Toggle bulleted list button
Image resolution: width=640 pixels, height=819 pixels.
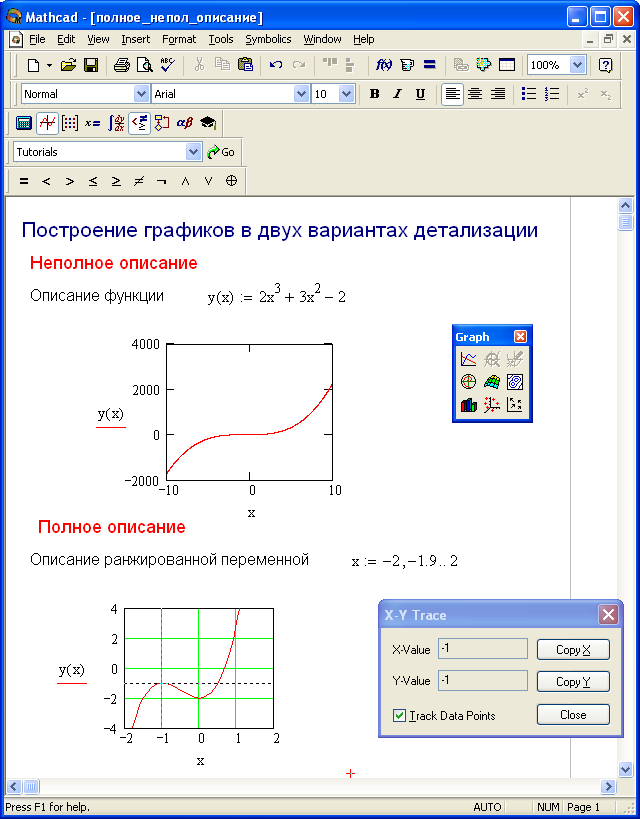pyautogui.click(x=529, y=94)
